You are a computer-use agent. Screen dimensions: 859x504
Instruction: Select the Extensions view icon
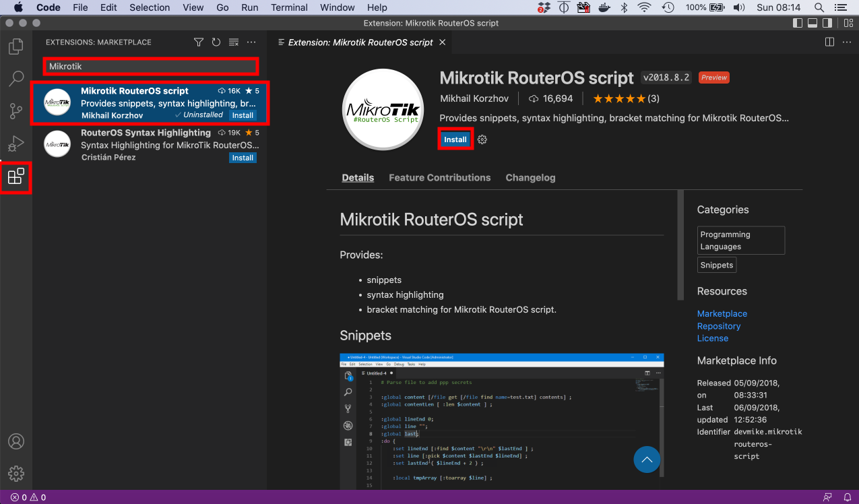pos(15,177)
